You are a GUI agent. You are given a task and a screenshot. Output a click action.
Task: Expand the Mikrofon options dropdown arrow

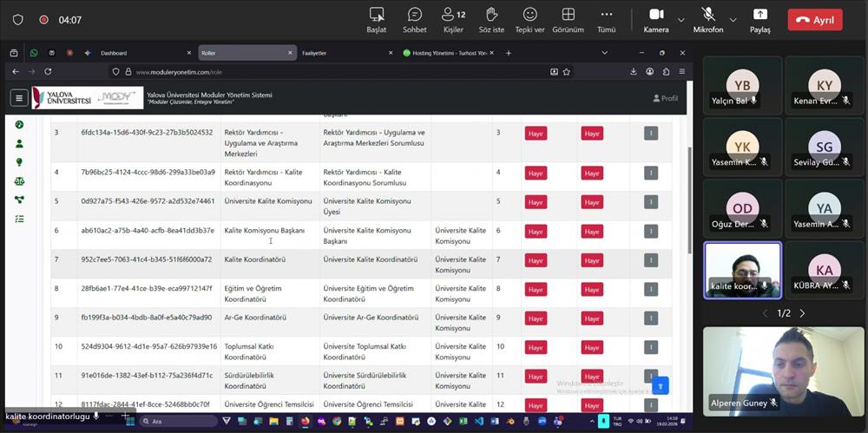[733, 19]
